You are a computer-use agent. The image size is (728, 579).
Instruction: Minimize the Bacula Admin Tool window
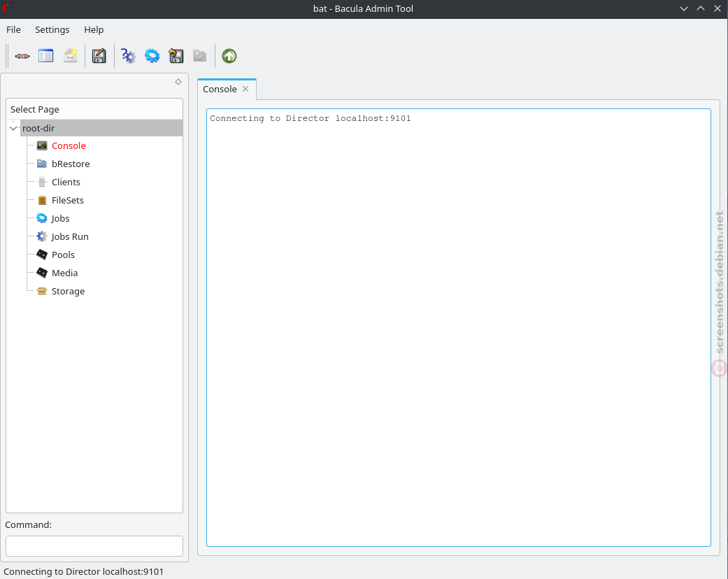pos(684,9)
